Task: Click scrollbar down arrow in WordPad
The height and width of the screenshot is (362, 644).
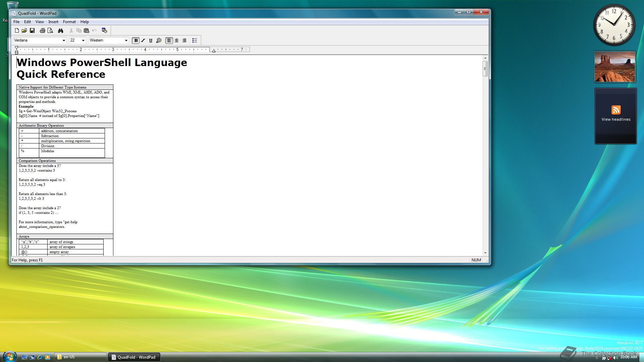Action: tap(485, 253)
